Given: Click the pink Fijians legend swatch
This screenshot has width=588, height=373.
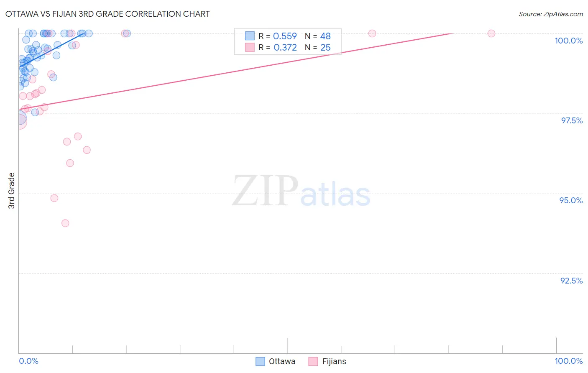Looking at the screenshot, I should pos(313,361).
